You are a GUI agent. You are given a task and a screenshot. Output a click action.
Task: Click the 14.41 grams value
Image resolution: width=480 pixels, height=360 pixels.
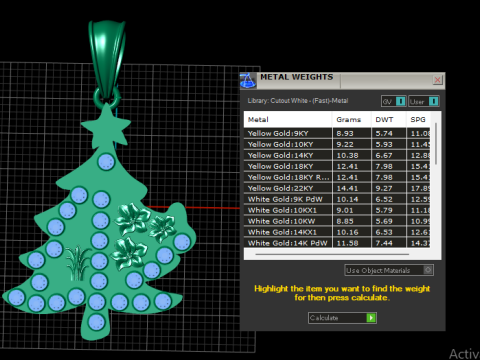[x=347, y=188]
